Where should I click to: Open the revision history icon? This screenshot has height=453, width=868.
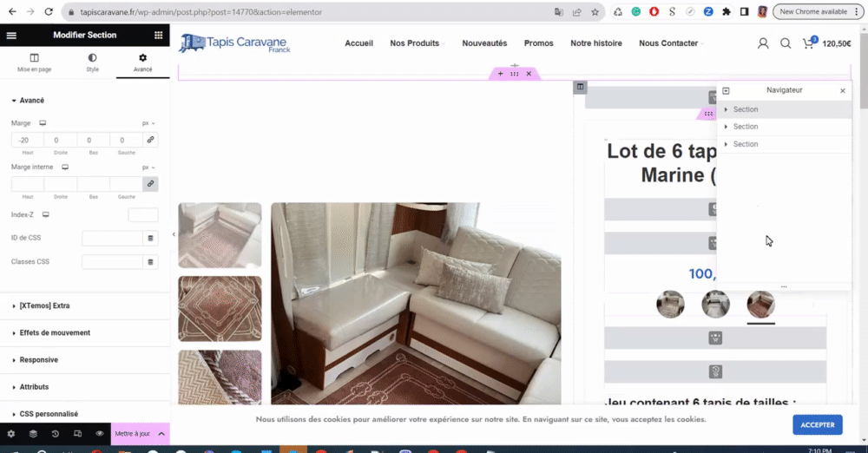[56, 434]
